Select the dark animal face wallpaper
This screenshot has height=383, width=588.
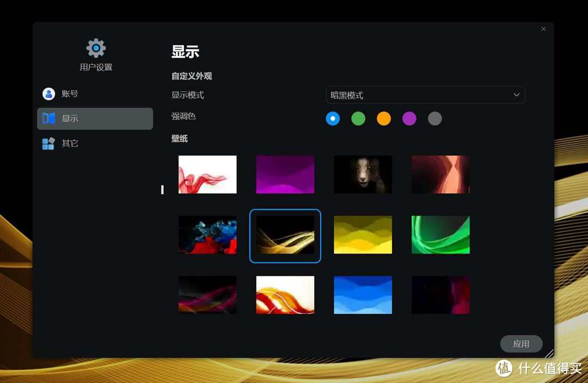click(363, 175)
